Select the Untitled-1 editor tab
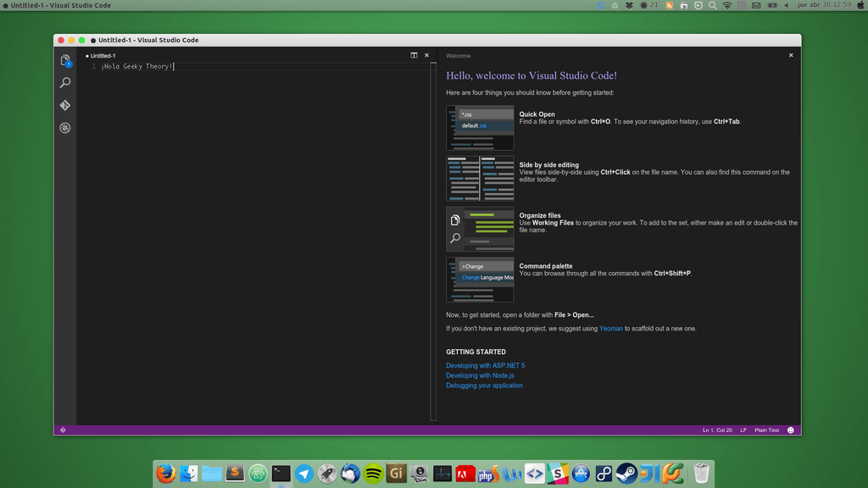 [x=101, y=55]
